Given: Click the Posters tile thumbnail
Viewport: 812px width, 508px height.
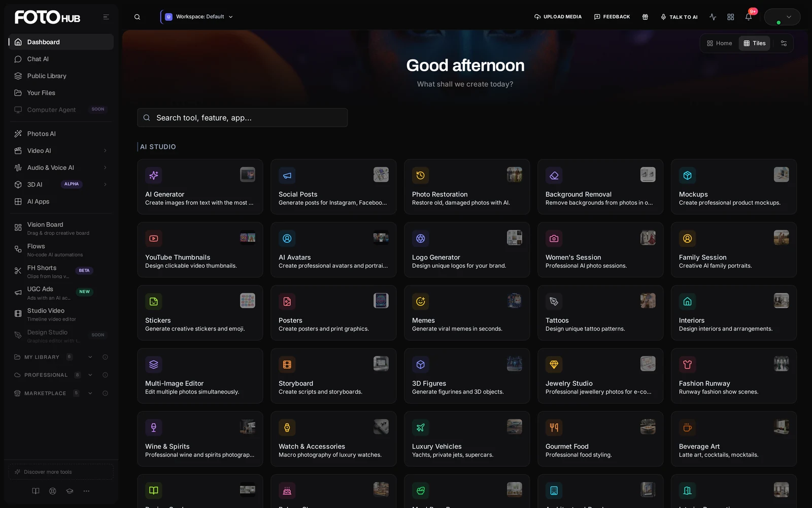Looking at the screenshot, I should 381,301.
